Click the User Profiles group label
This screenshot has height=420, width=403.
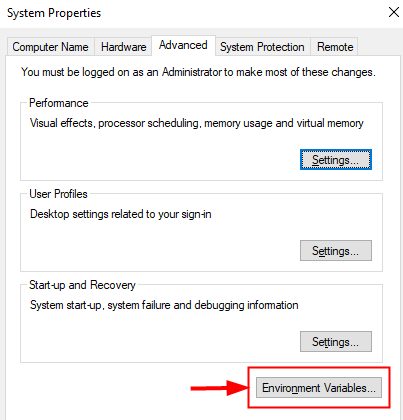click(58, 194)
